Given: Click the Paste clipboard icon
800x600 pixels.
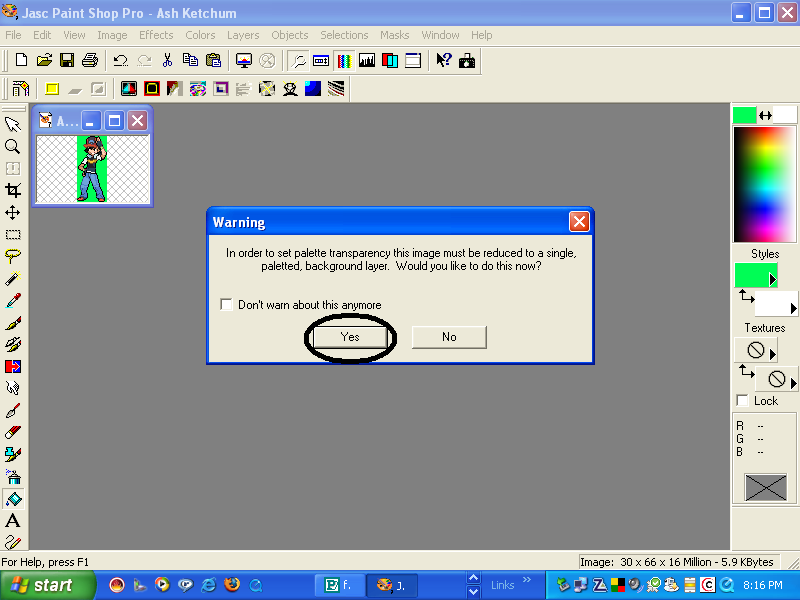Looking at the screenshot, I should (x=213, y=60).
